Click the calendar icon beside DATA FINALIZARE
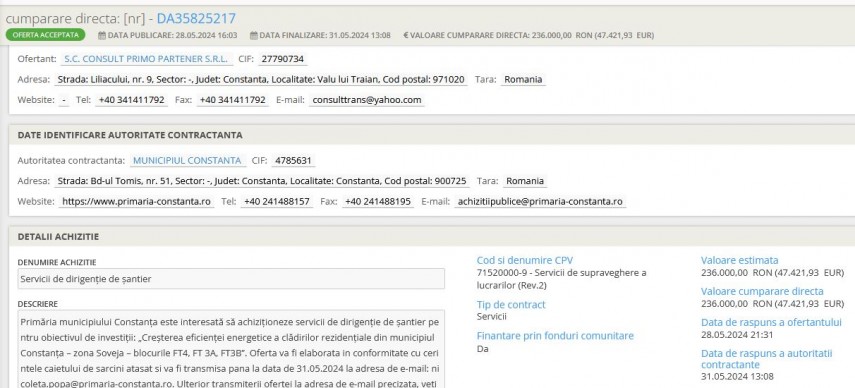The image size is (855, 388). (254, 35)
